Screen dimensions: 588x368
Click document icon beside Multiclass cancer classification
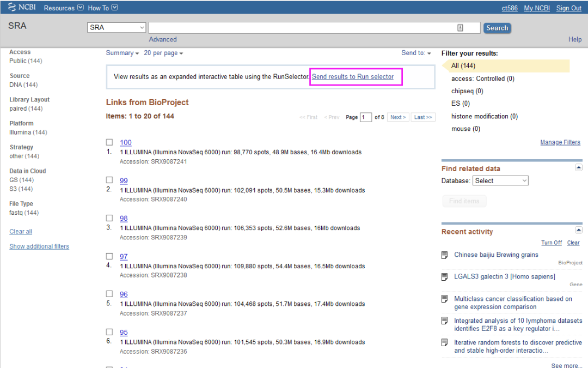point(445,299)
